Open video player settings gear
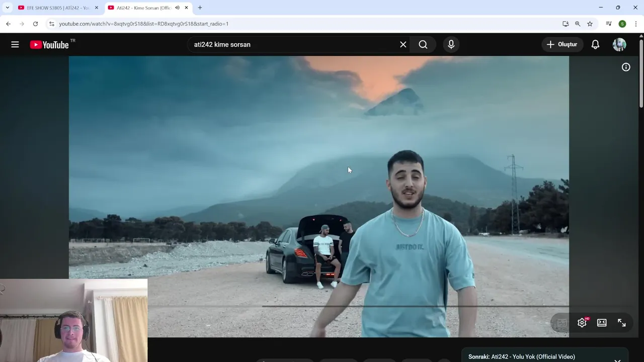Screen dimensions: 644x362 pos(582,323)
